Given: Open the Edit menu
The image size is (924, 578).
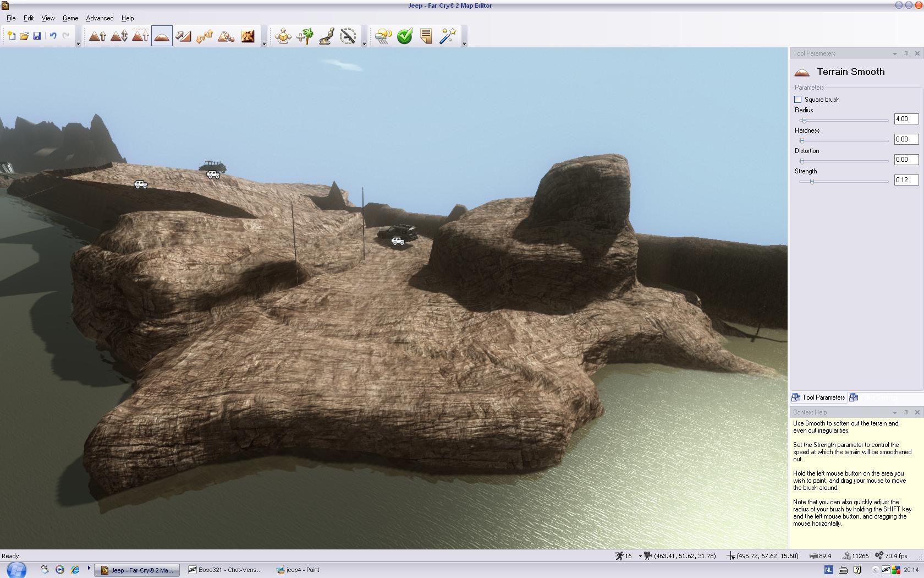Looking at the screenshot, I should (x=29, y=18).
